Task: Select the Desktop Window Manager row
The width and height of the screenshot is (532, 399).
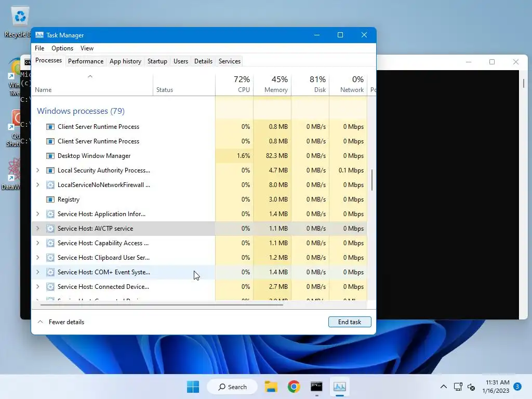Action: click(199, 156)
